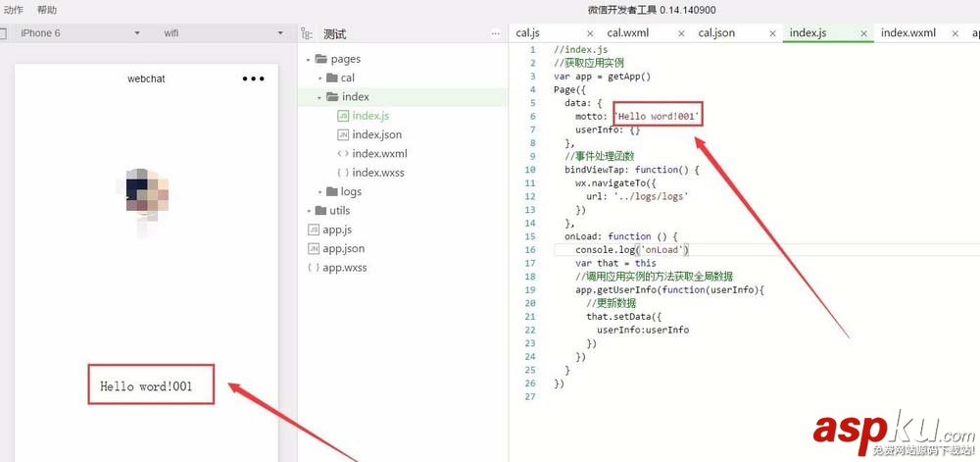This screenshot has width=980, height=462.
Task: Expand the cal folder
Action: pos(320,78)
